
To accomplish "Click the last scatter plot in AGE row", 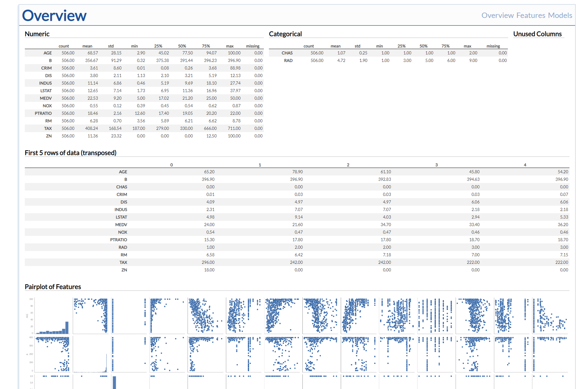I will click(550, 316).
